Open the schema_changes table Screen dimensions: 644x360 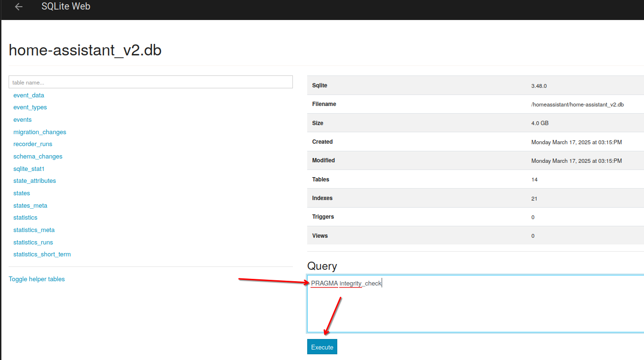click(38, 156)
